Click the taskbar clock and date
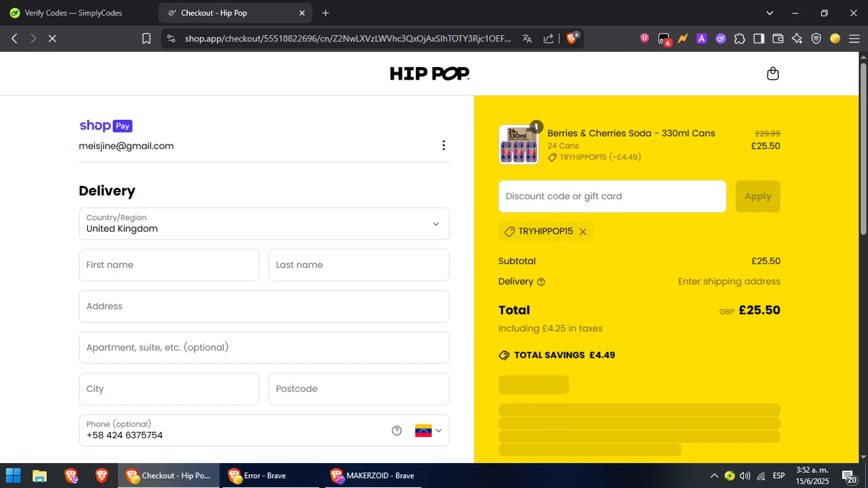 click(x=812, y=476)
